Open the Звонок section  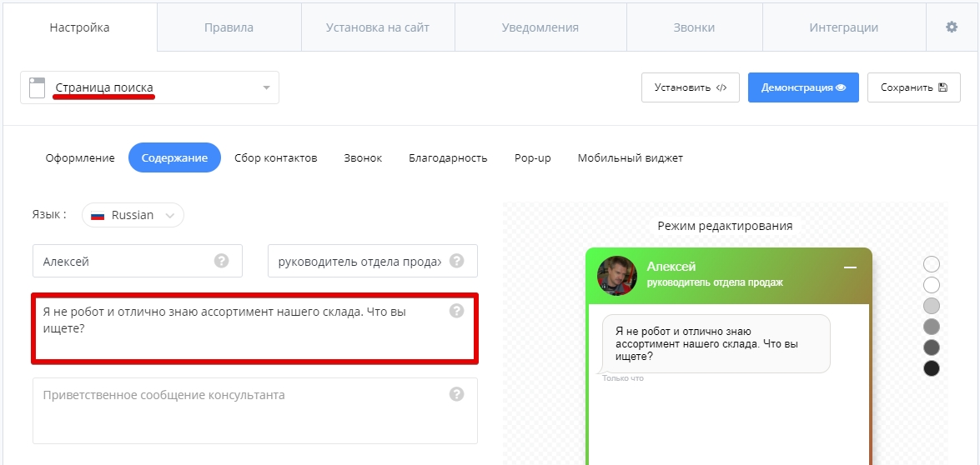tap(363, 157)
